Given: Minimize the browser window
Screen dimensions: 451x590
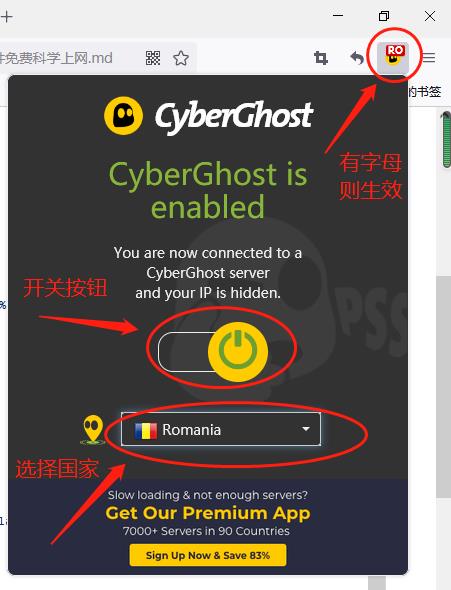Looking at the screenshot, I should pos(338,16).
